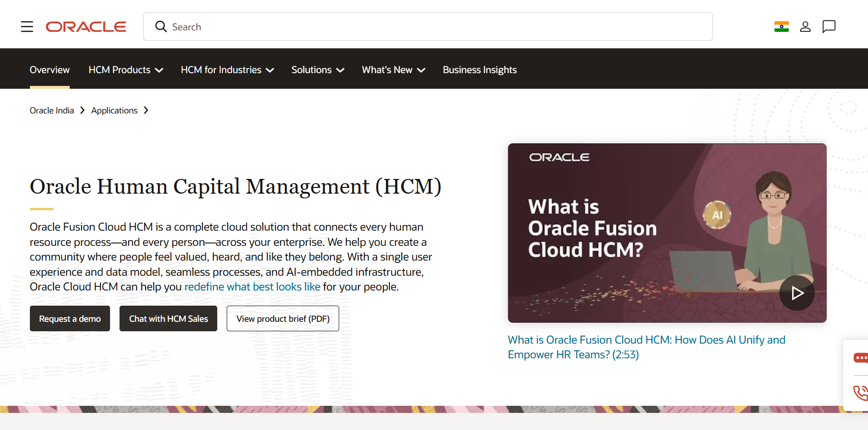
Task: Expand the HCM Products dropdown
Action: (126, 70)
